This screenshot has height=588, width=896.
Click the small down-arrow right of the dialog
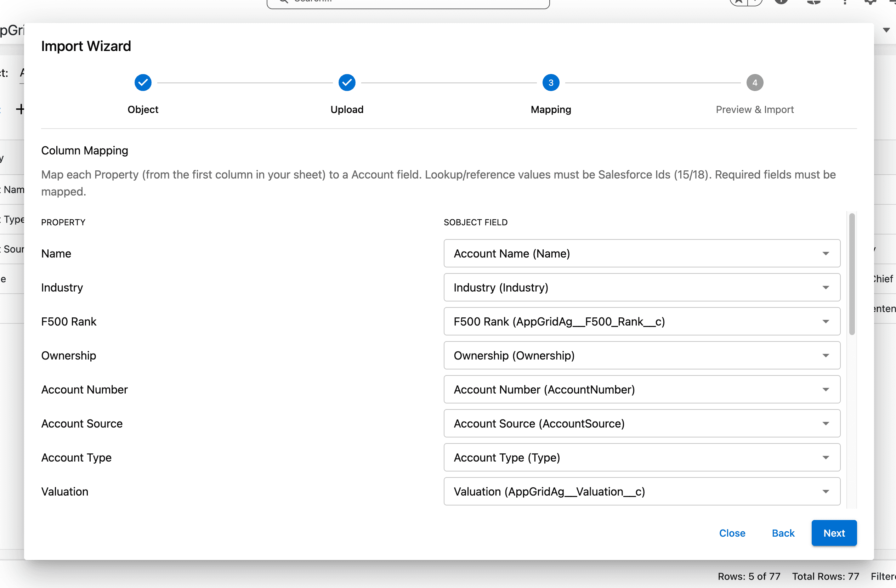click(x=886, y=30)
